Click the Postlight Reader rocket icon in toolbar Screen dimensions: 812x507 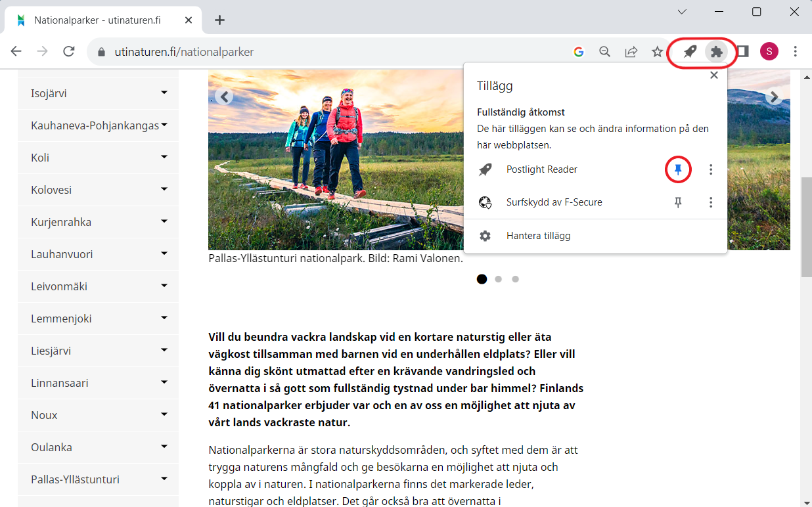pos(690,52)
